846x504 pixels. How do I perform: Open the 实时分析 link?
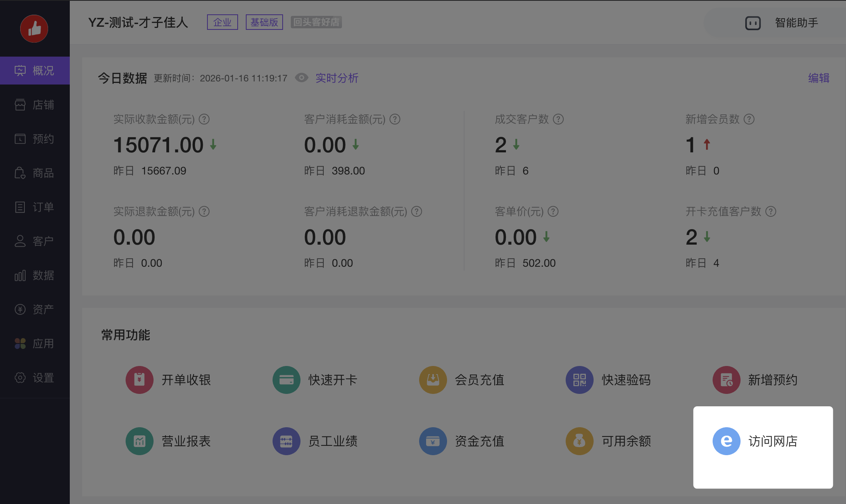337,78
